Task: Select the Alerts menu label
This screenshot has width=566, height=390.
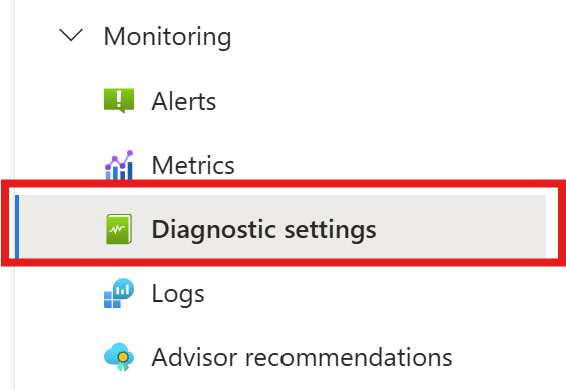Action: (183, 101)
